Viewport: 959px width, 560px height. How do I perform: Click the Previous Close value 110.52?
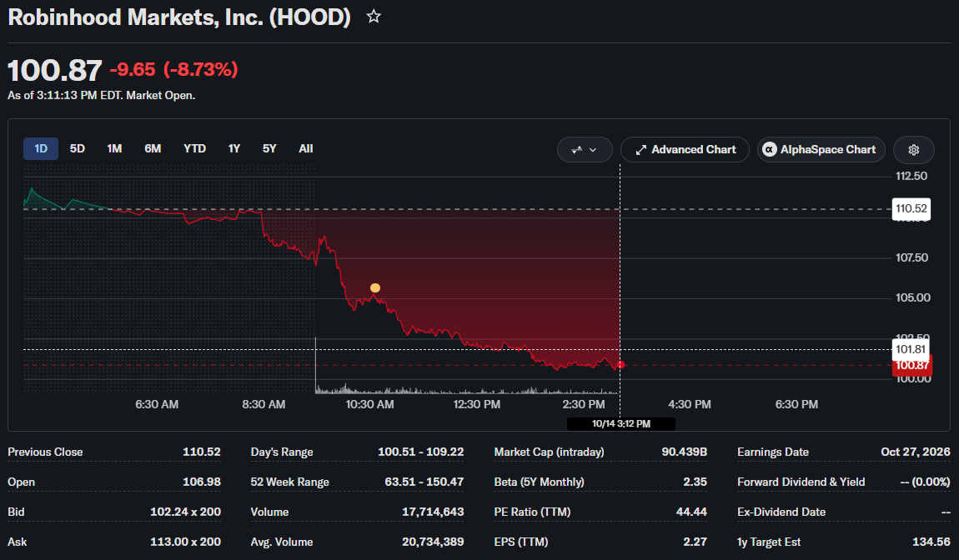point(201,452)
